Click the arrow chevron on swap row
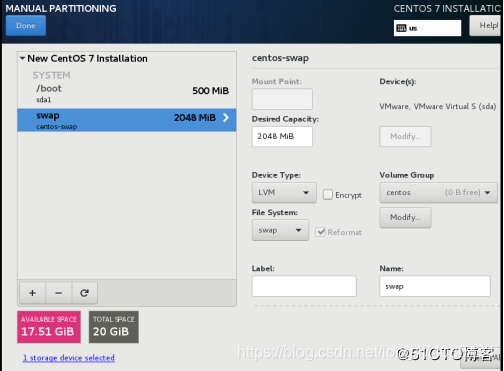This screenshot has height=371, width=504. pyautogui.click(x=226, y=117)
